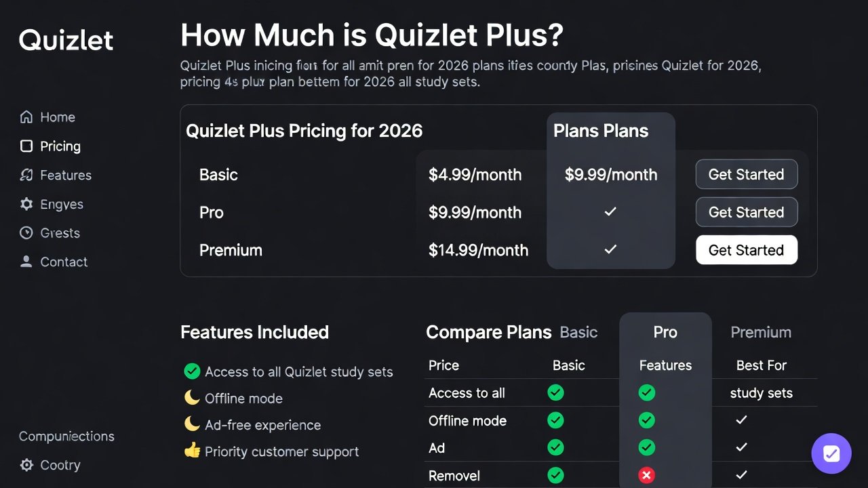Select Contact from the sidebar menu
The width and height of the screenshot is (868, 488).
point(64,262)
